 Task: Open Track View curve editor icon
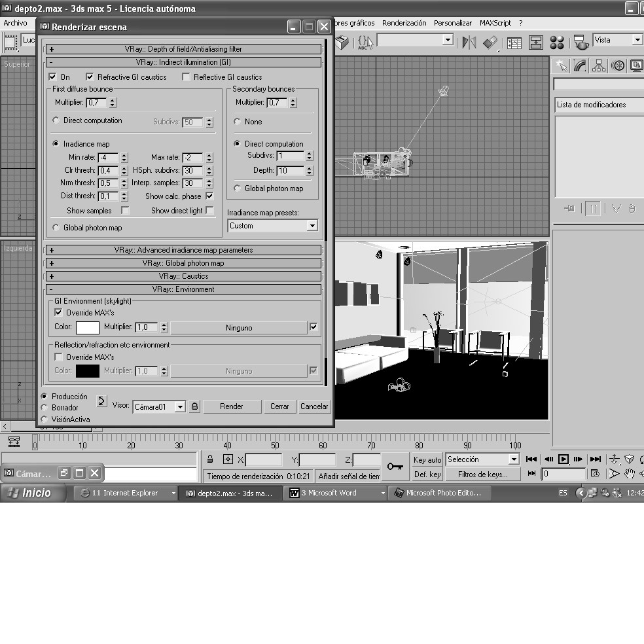click(514, 43)
